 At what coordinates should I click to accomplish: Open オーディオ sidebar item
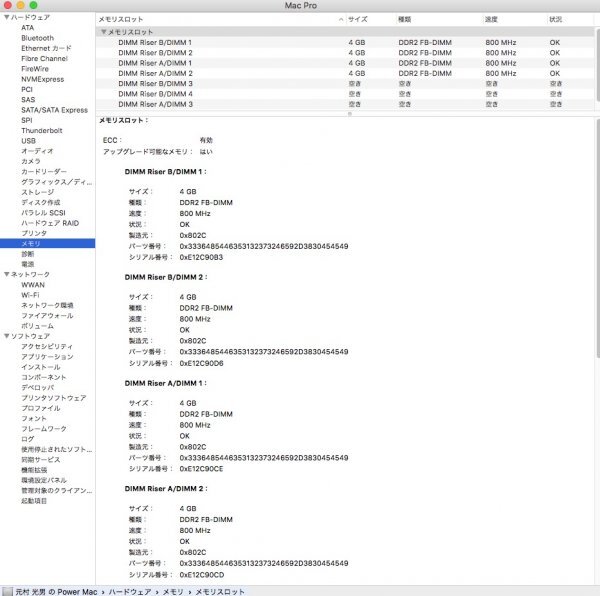(37, 151)
